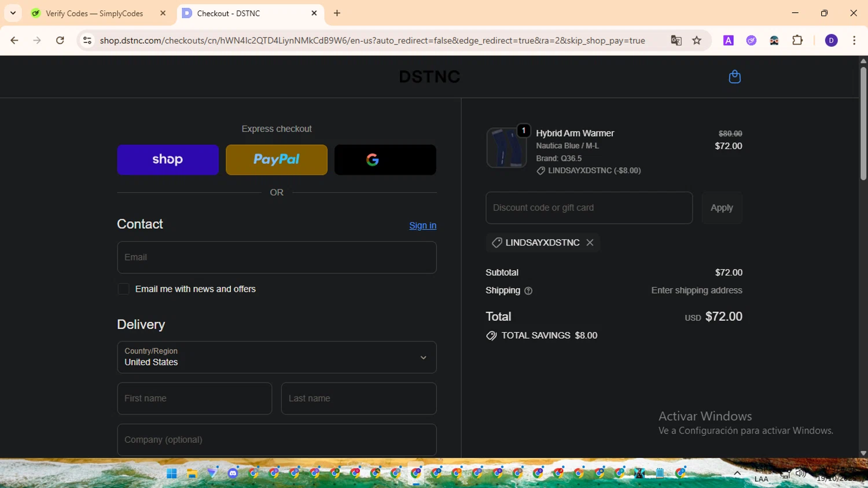This screenshot has width=868, height=488.
Task: Pay with Shop express checkout
Action: pyautogui.click(x=168, y=160)
